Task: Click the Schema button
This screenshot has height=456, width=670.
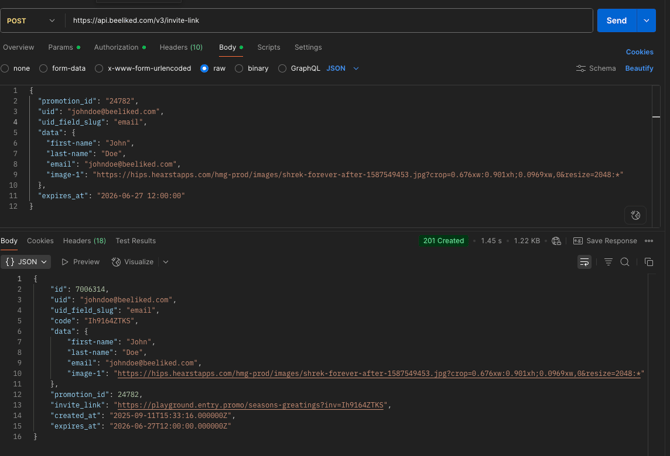Action: click(596, 68)
